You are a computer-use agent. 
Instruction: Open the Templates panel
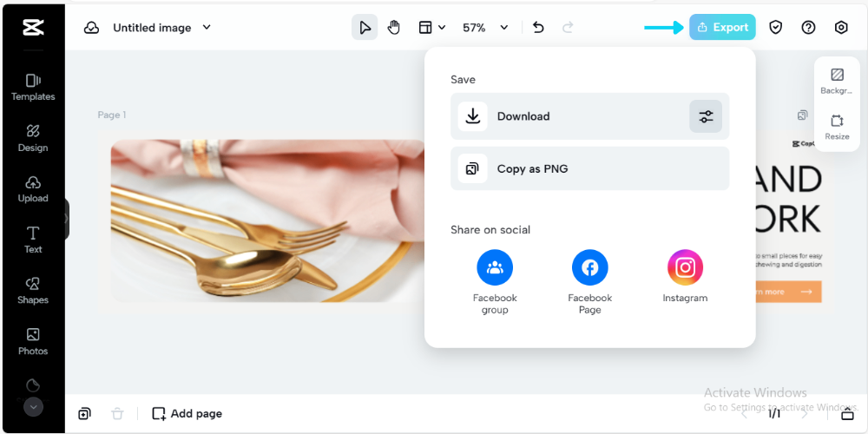coord(33,88)
